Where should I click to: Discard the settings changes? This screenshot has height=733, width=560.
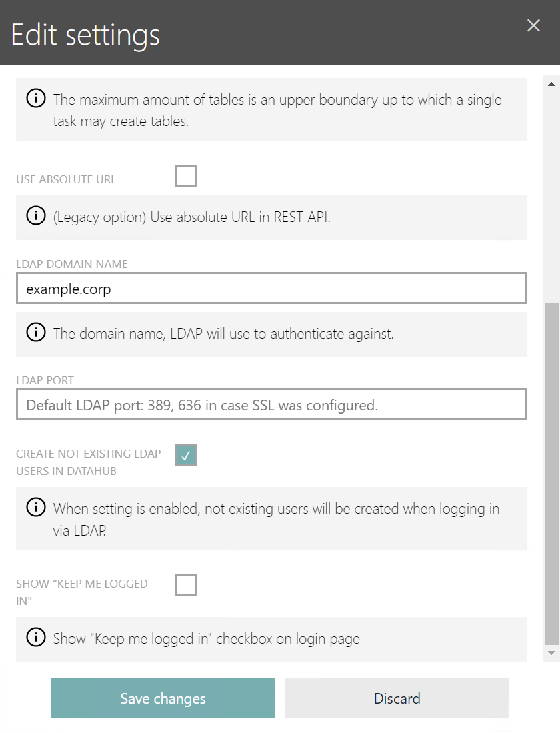[397, 698]
